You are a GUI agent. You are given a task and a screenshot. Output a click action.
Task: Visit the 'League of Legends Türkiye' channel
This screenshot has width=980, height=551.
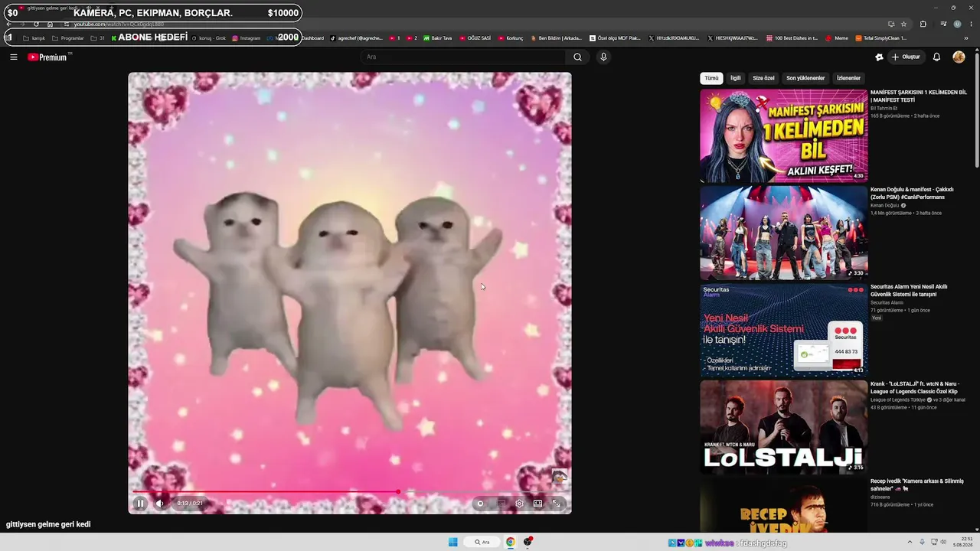click(x=898, y=399)
